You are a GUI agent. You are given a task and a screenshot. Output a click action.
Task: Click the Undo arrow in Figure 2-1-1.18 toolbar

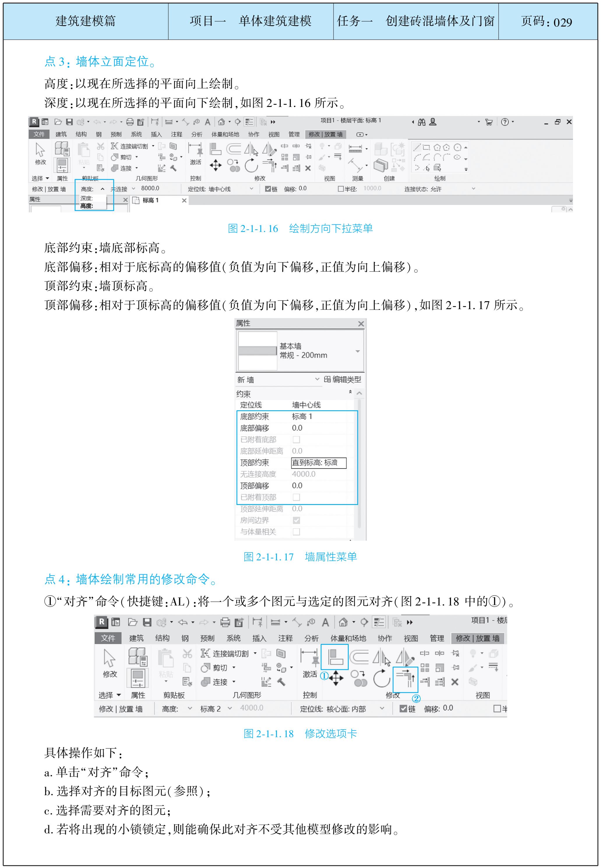pos(183,622)
